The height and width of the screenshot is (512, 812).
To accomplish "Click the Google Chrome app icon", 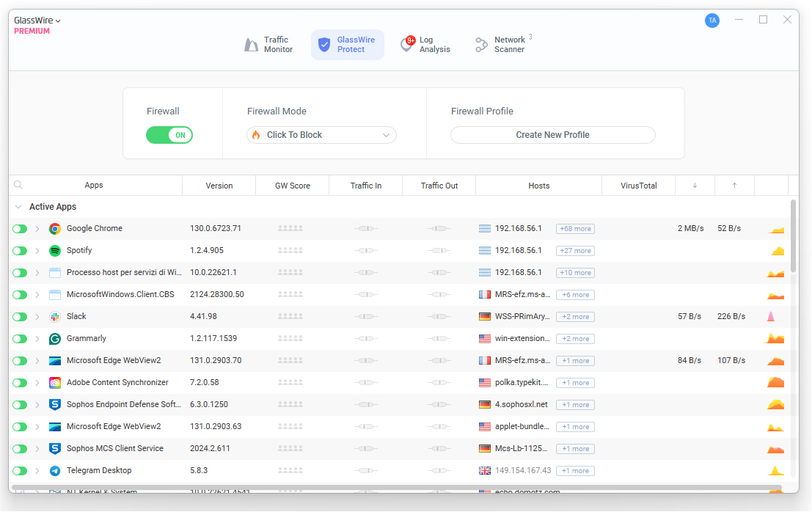I will pos(55,229).
